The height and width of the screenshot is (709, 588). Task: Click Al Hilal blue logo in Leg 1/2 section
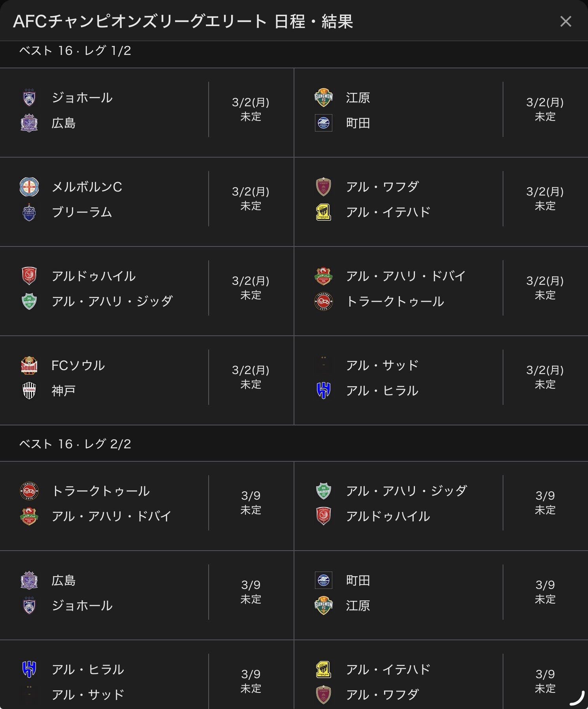[x=323, y=391]
